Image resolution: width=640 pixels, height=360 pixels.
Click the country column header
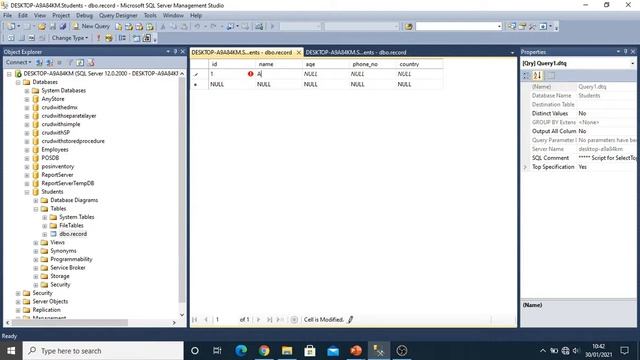pyautogui.click(x=419, y=64)
